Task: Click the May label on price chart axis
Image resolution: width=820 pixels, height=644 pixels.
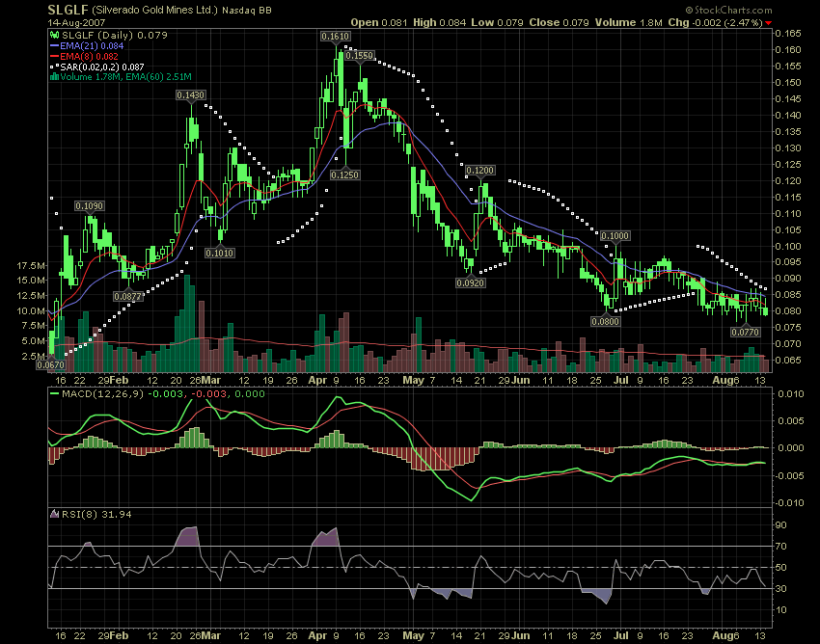Action: pyautogui.click(x=413, y=380)
